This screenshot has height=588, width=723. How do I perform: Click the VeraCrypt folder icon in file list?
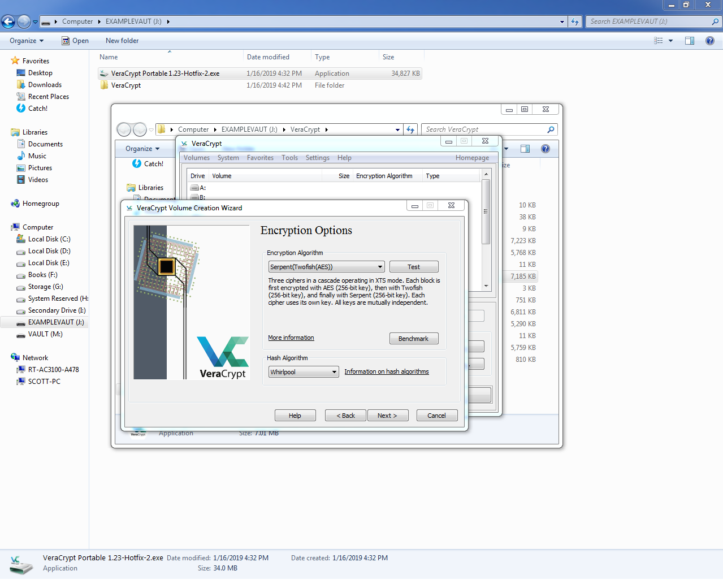105,85
